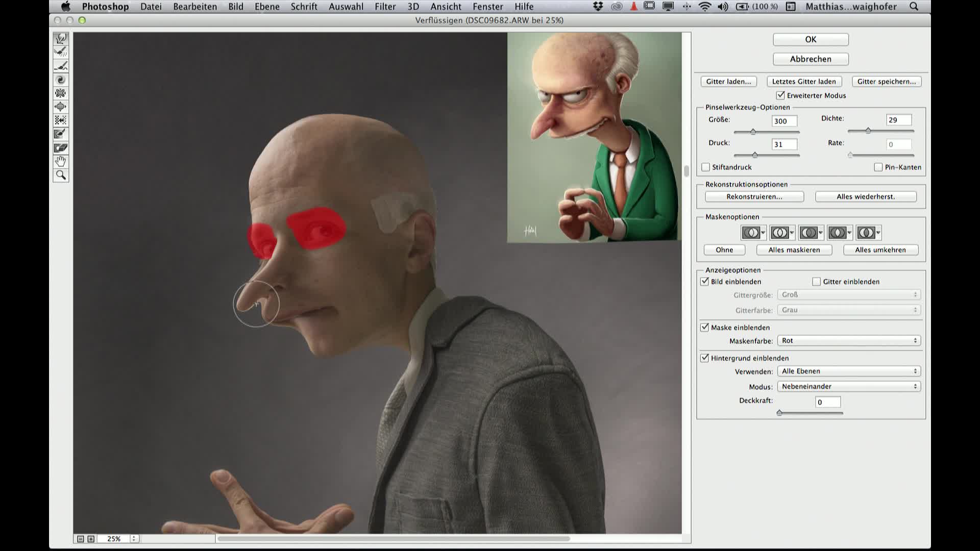This screenshot has height=551, width=980.
Task: Click the Ohne mask button
Action: [724, 249]
